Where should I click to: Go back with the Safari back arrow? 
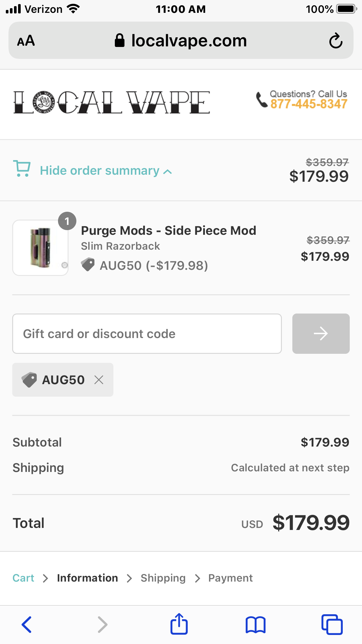tap(27, 624)
